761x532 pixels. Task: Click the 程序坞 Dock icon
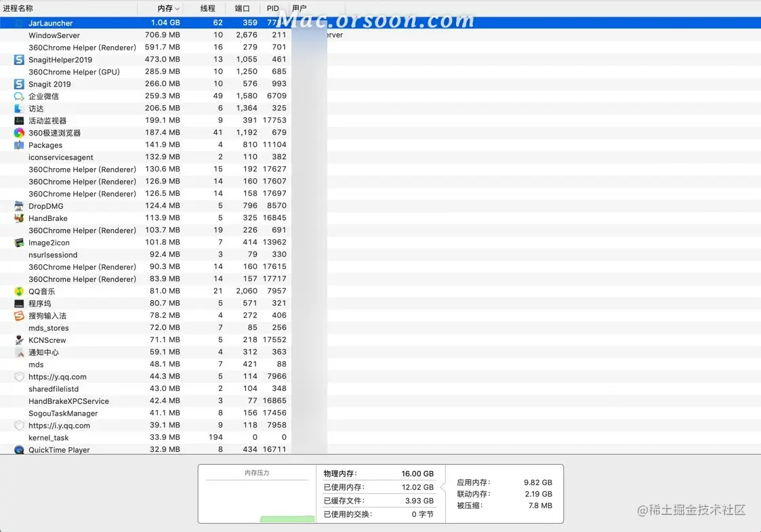[x=19, y=304]
